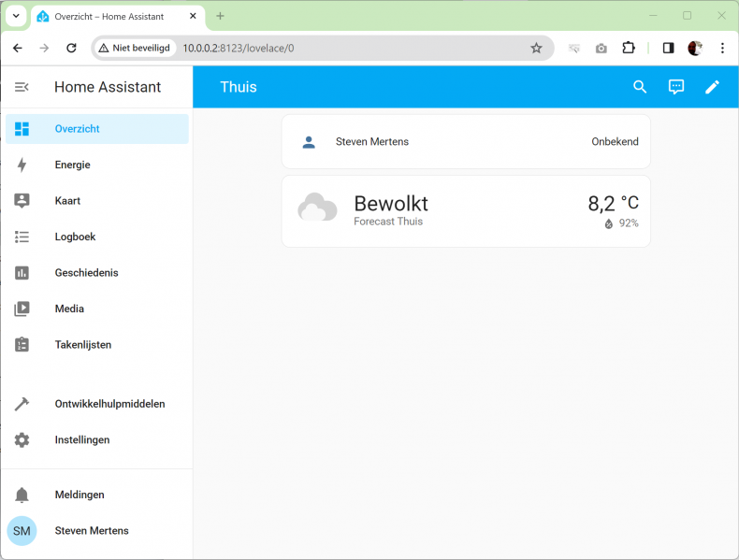Click the Takenlijsten clipboard icon
739x560 pixels.
(x=22, y=345)
